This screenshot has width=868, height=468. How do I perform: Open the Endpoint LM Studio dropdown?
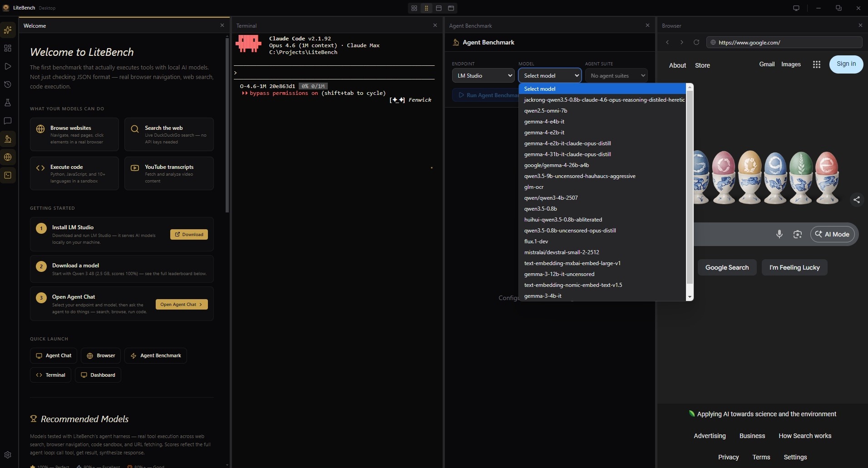483,75
